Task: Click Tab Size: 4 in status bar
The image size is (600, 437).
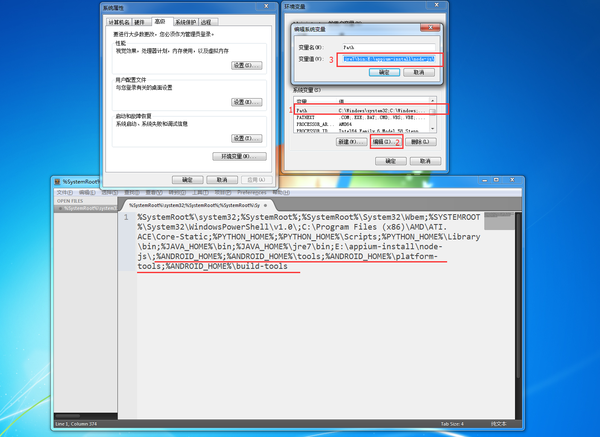Action: click(452, 424)
